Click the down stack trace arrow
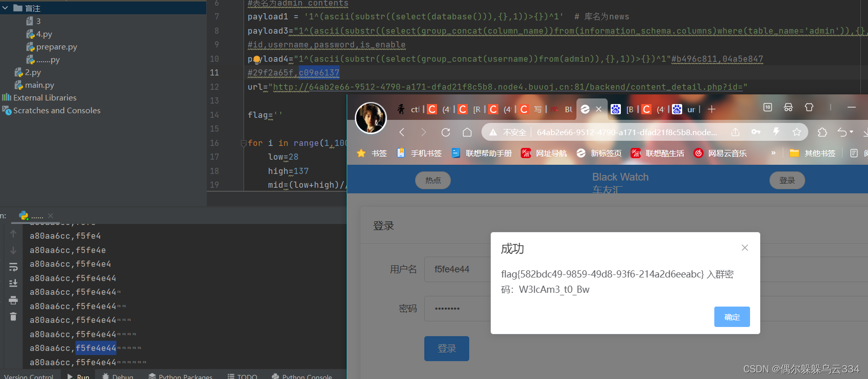This screenshot has height=379, width=868. pos(13,250)
